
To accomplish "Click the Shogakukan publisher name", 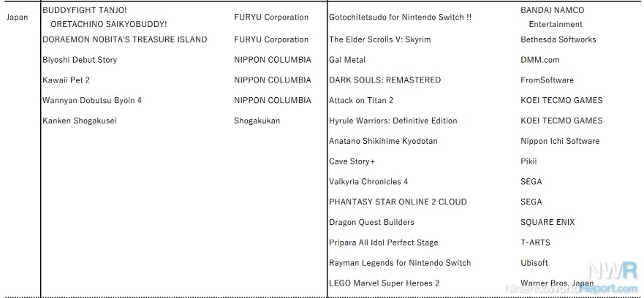I will coord(257,121).
